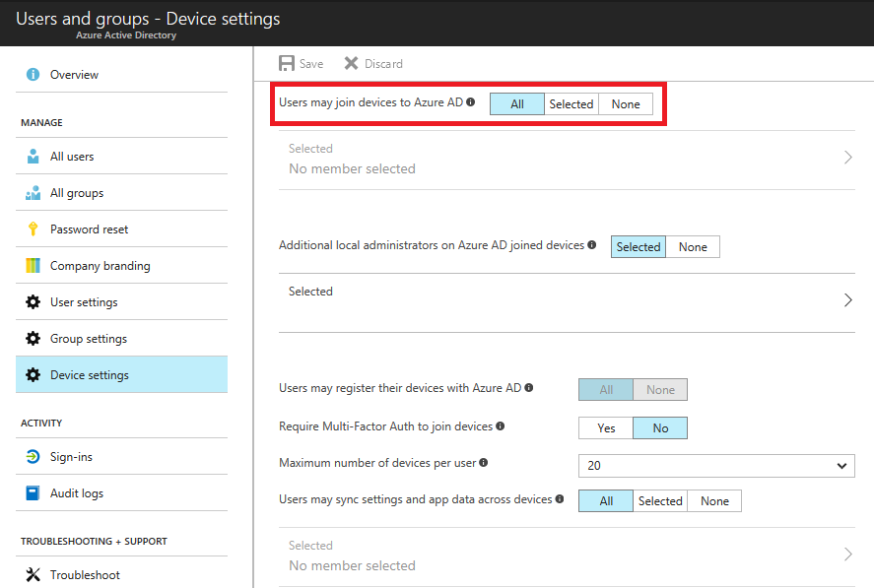Open Group settings in the sidebar

coord(89,339)
